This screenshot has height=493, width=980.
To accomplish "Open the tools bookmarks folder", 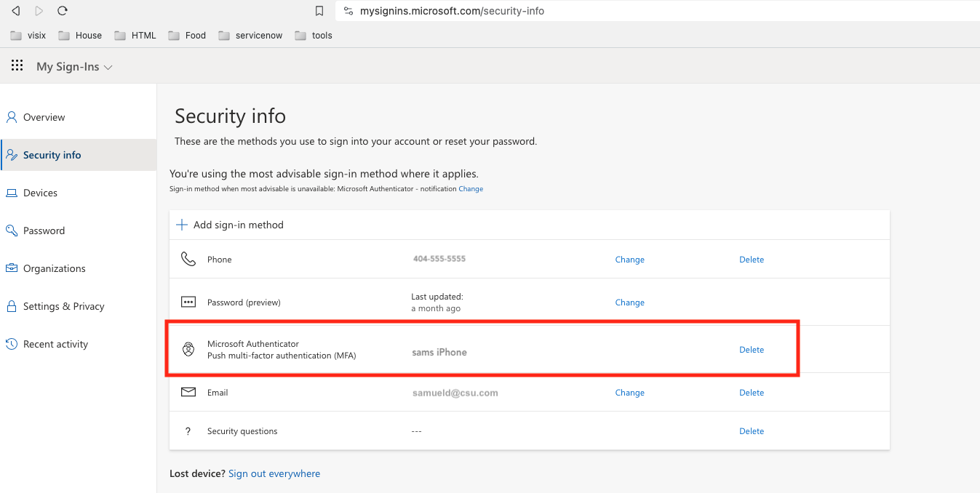I will [314, 35].
